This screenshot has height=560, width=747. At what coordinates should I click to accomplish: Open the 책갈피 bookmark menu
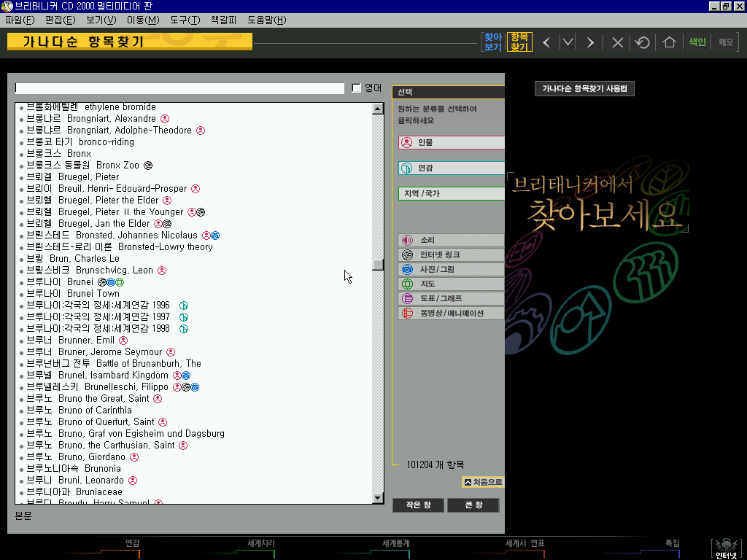point(223,20)
